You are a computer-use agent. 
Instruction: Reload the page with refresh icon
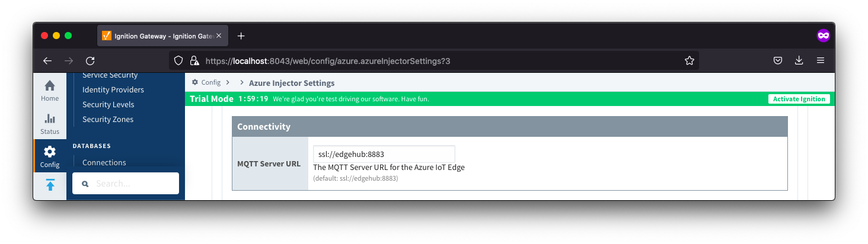90,60
